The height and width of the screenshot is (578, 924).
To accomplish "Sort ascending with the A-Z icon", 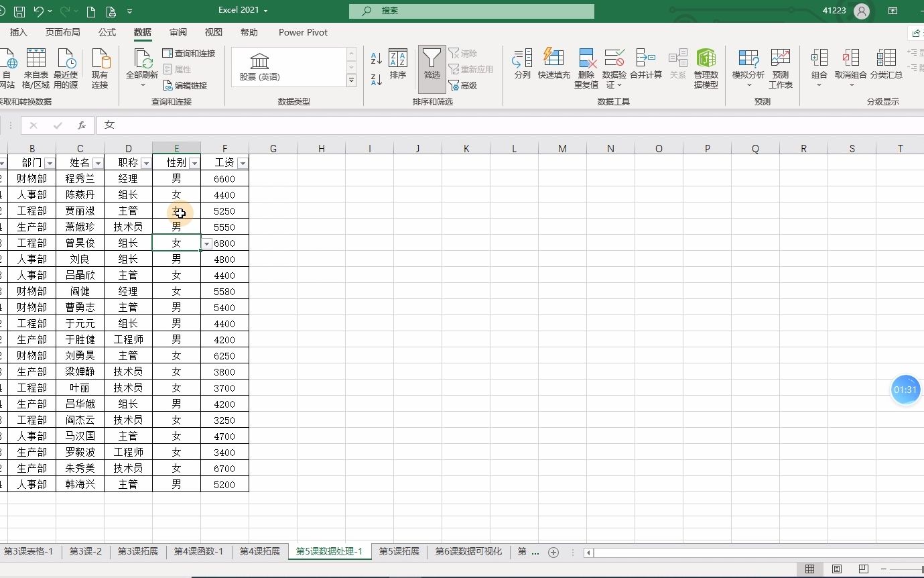I will point(377,58).
